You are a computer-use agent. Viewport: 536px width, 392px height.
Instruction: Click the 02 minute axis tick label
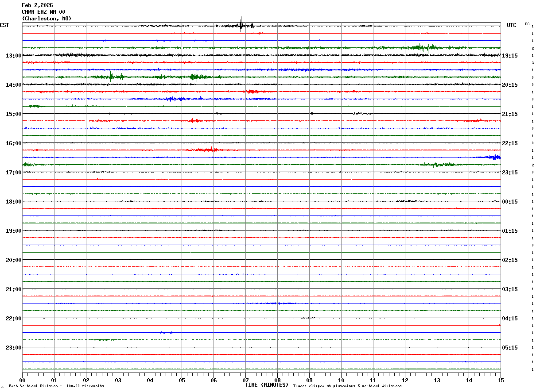[x=86, y=380]
